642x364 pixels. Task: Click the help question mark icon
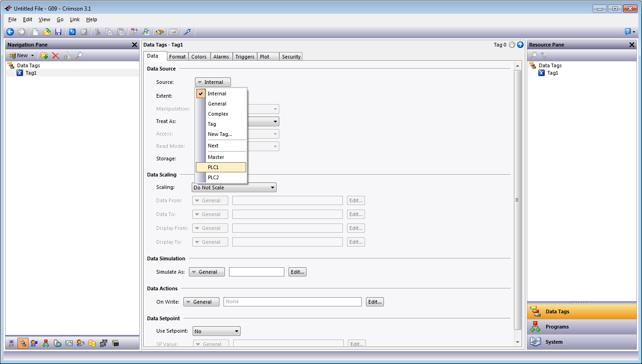click(x=628, y=32)
